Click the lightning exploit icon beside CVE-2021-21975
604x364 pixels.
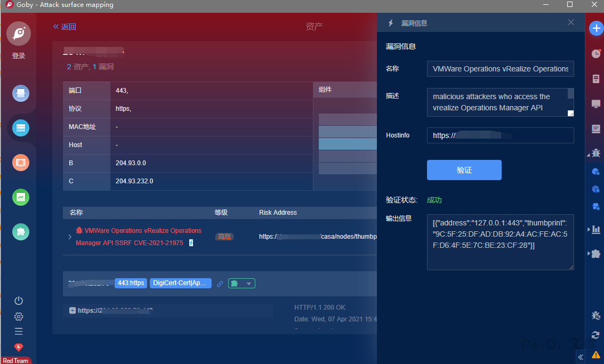coord(191,243)
